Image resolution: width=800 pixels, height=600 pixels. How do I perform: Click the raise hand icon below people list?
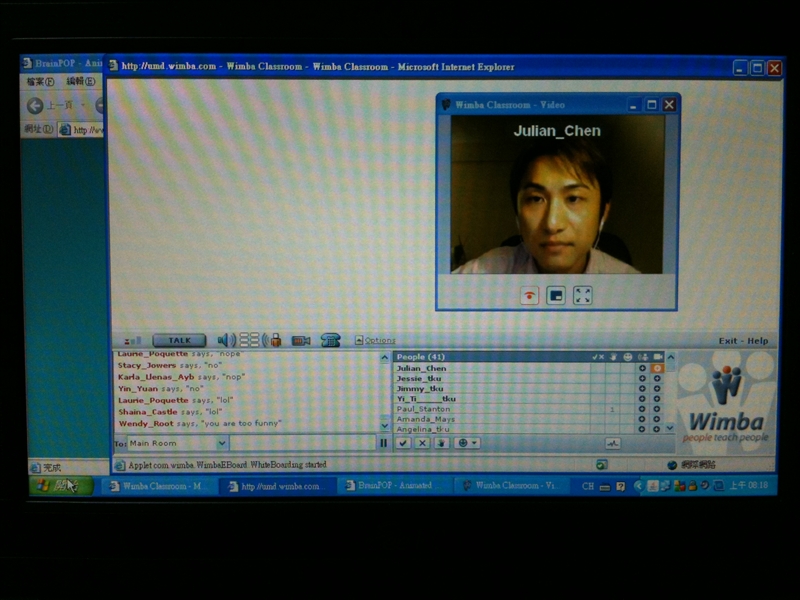click(x=440, y=443)
